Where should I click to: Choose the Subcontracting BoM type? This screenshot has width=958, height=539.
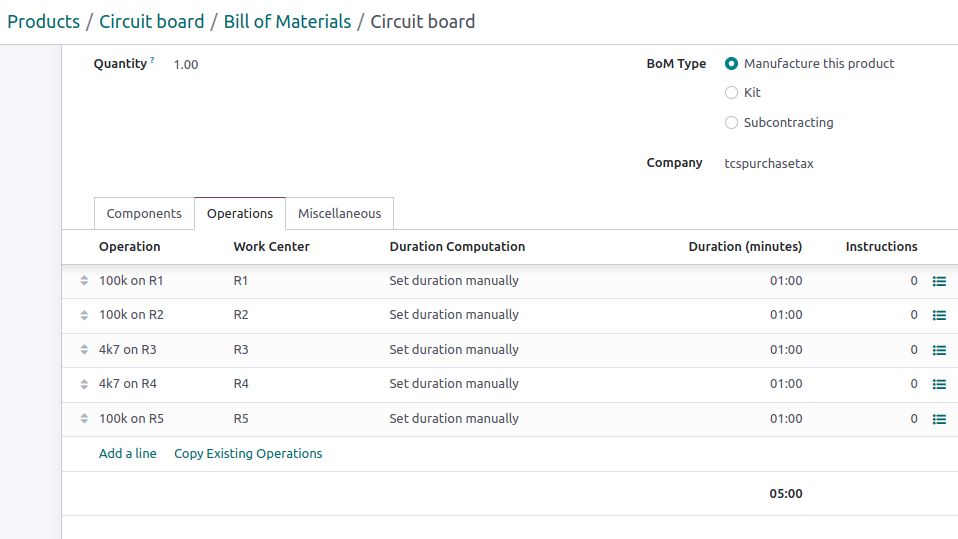(x=731, y=123)
